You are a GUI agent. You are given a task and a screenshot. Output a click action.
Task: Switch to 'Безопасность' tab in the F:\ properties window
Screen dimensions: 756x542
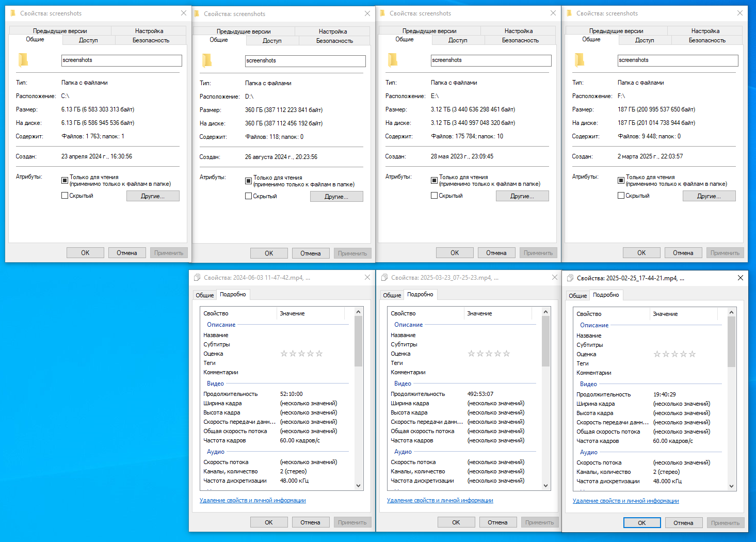[x=707, y=40]
